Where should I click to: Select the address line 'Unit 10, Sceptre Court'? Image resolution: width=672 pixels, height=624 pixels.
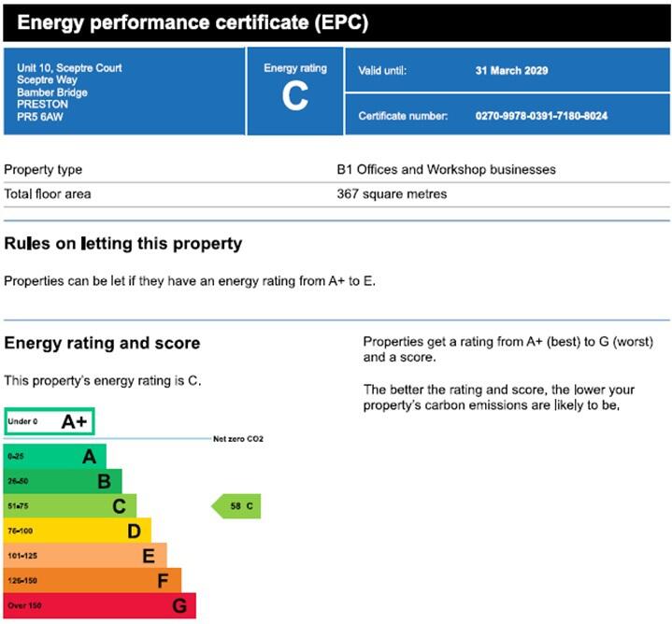point(69,68)
